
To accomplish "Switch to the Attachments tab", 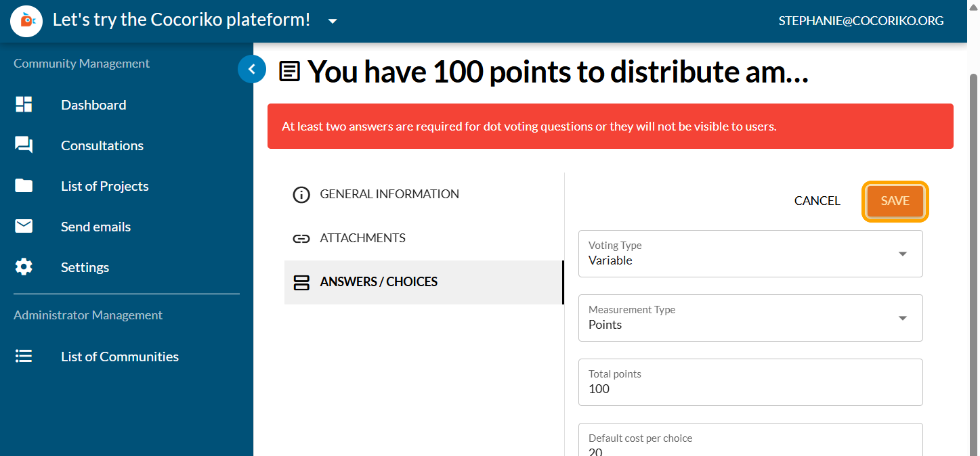I will pyautogui.click(x=362, y=238).
